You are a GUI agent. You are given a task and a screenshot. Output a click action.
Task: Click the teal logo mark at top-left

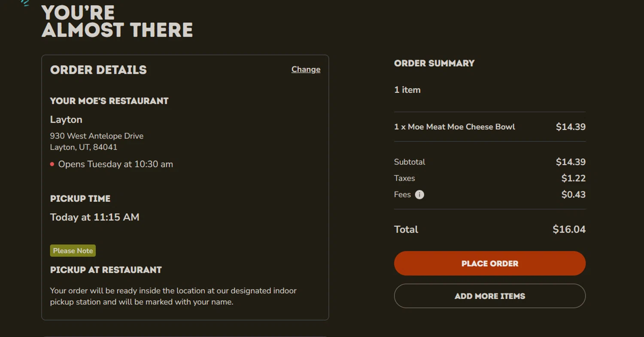[x=25, y=3]
